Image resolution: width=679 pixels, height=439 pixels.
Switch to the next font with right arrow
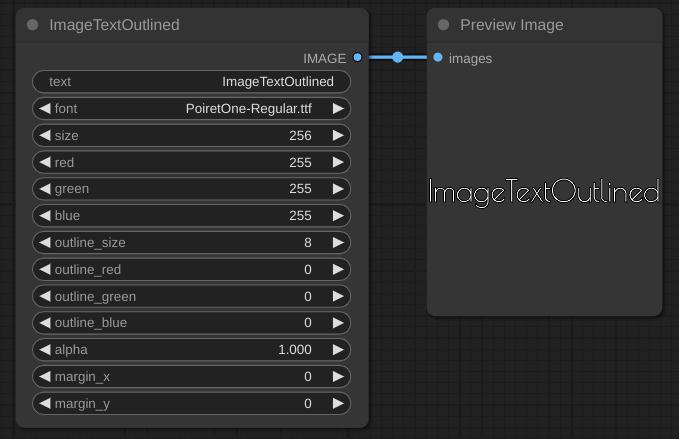[338, 108]
